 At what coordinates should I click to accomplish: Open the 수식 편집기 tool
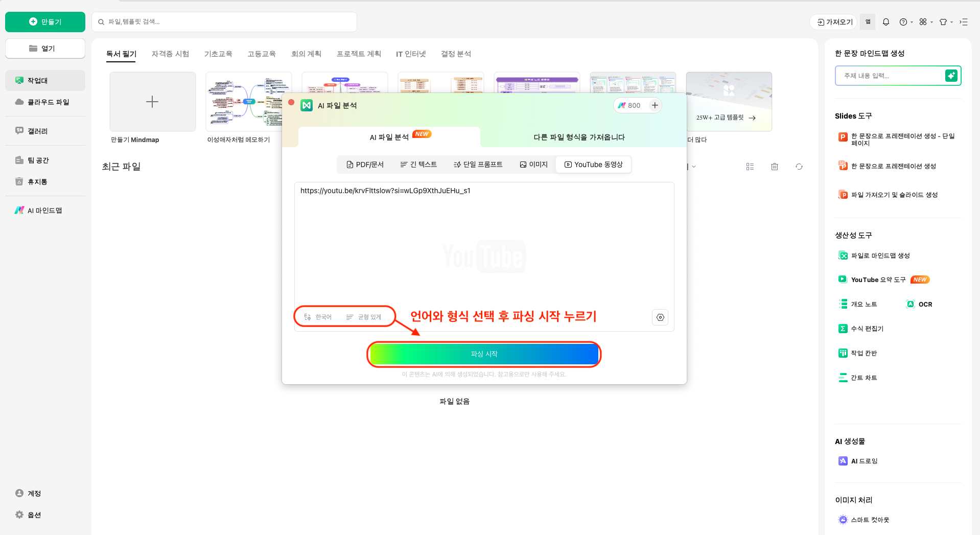coord(867,329)
